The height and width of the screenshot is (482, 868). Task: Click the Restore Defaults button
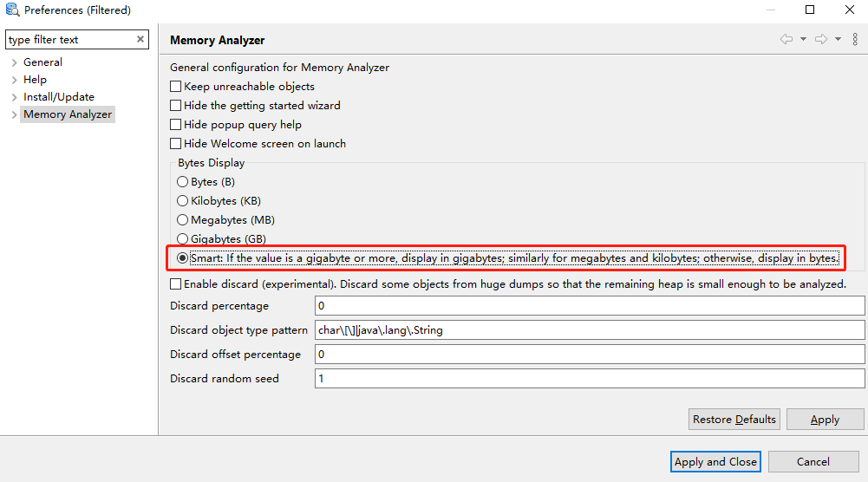pyautogui.click(x=734, y=420)
